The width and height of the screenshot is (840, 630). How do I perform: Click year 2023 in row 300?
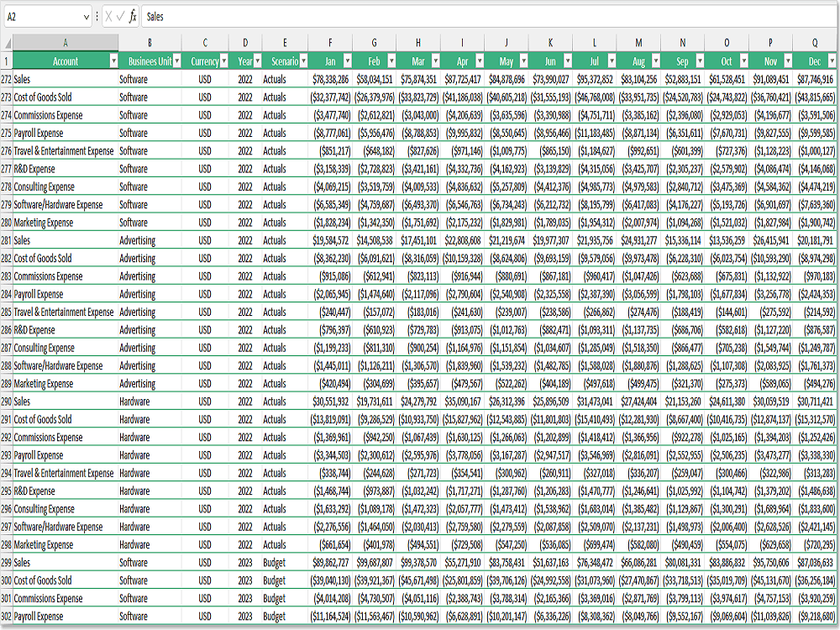point(245,580)
